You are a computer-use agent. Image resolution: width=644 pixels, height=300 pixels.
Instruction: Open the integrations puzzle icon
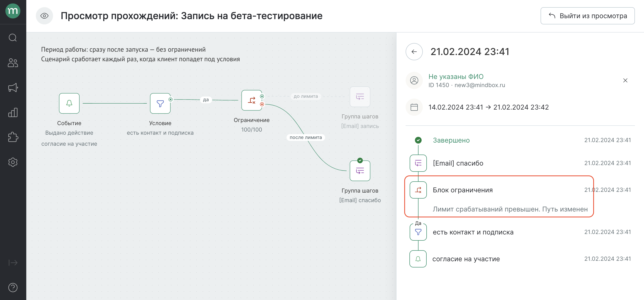pyautogui.click(x=13, y=137)
